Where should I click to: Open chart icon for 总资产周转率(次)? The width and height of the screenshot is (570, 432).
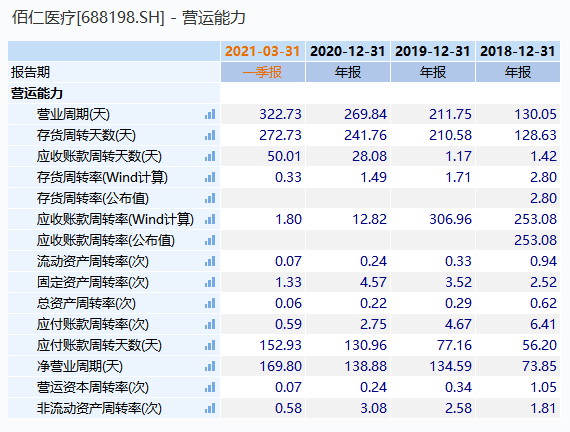click(210, 304)
